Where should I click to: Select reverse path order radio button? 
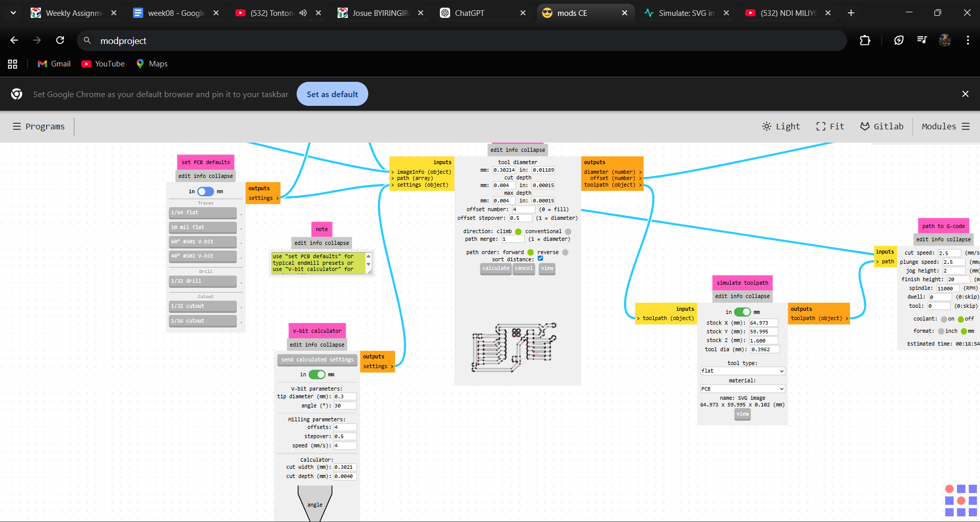coord(565,253)
